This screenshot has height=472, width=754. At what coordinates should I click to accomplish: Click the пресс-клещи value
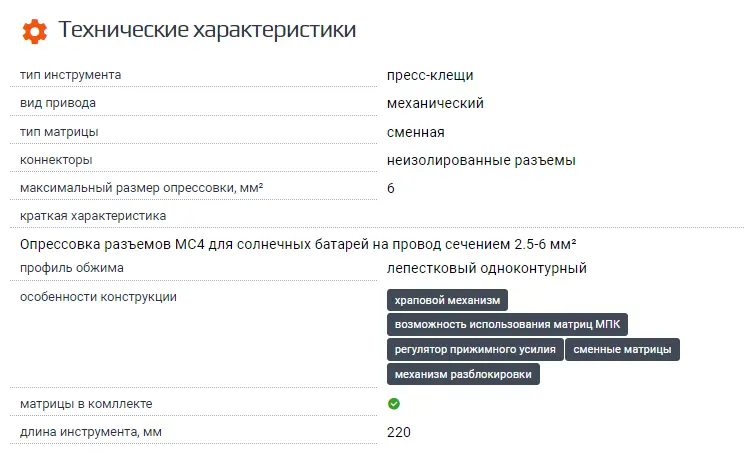click(x=430, y=75)
